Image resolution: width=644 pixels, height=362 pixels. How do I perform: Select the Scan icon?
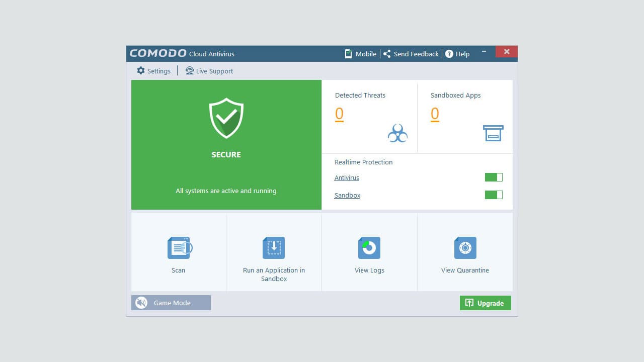pyautogui.click(x=179, y=247)
